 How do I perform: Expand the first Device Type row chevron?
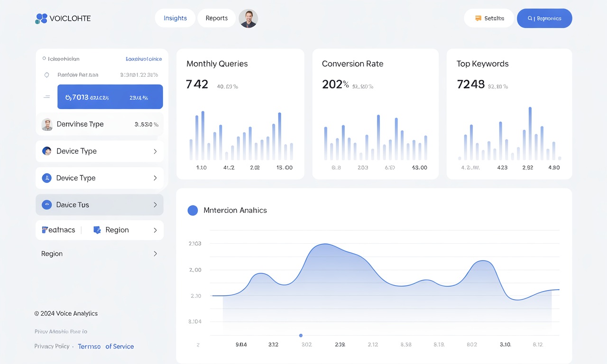pos(155,151)
